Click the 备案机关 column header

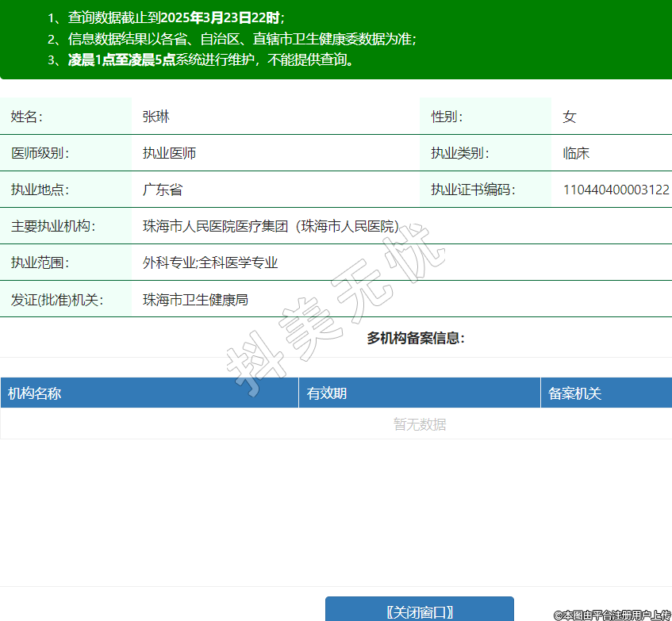(575, 393)
